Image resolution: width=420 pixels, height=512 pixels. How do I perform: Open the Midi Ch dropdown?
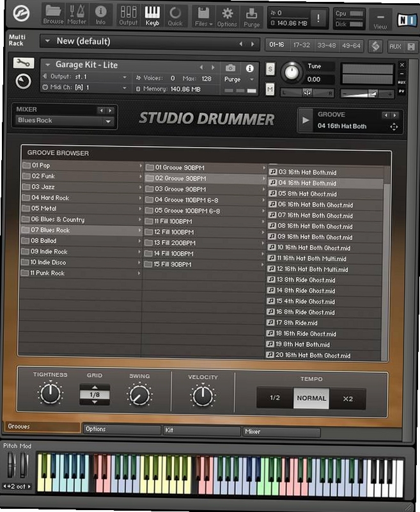125,88
